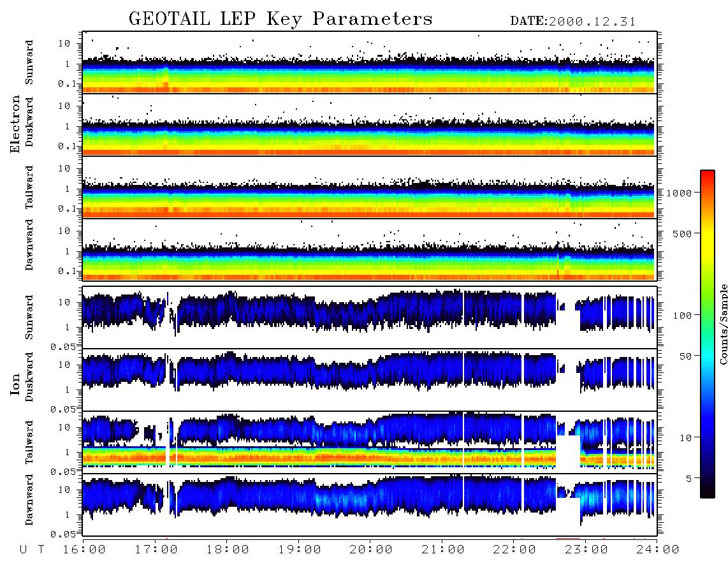Click the 17:00 time axis label
The image size is (728, 561).
(156, 550)
